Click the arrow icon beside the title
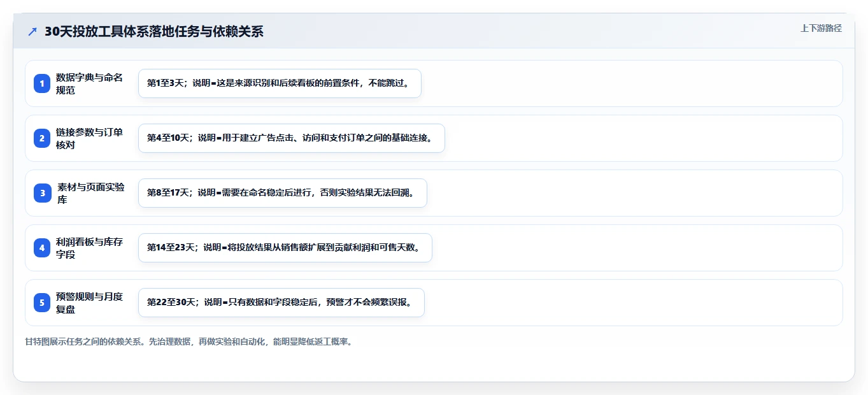This screenshot has height=395, width=868. tap(32, 31)
